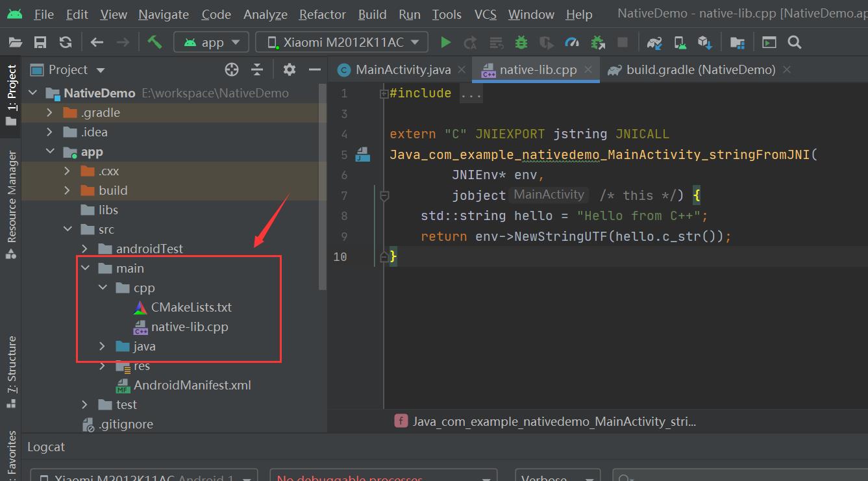Click the Save All icon
The width and height of the screenshot is (868, 481).
click(x=40, y=42)
